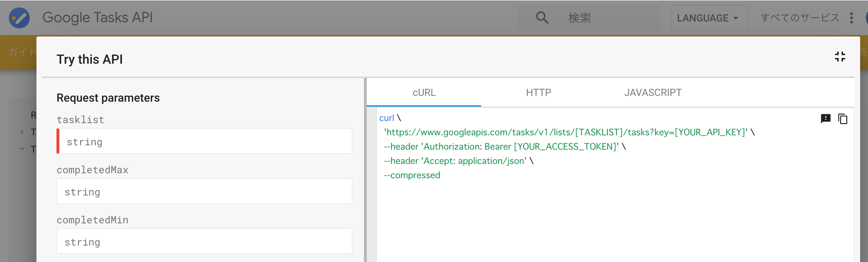Focus the 検索 search box
Screen dimensions: 868x262
pyautogui.click(x=608, y=18)
